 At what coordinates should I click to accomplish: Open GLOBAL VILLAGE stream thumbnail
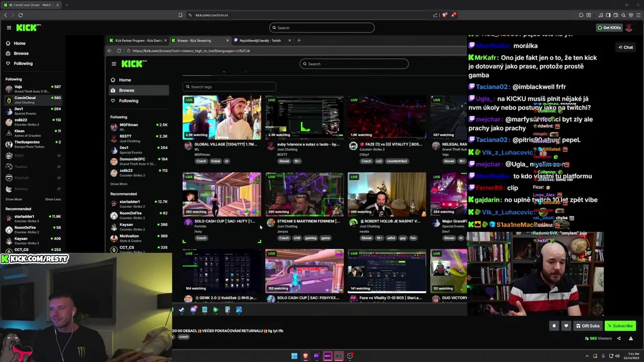[x=222, y=118]
